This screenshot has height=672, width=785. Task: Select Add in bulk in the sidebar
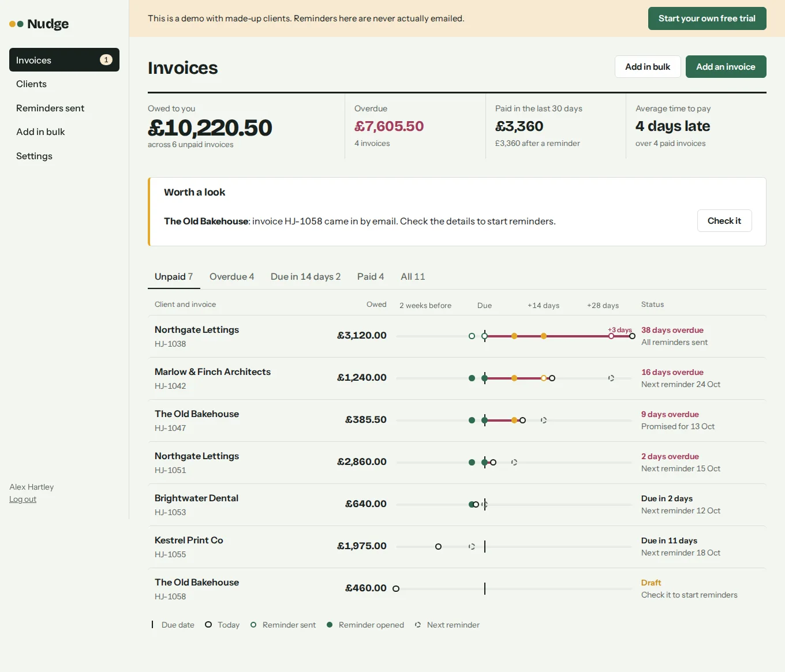64,132
